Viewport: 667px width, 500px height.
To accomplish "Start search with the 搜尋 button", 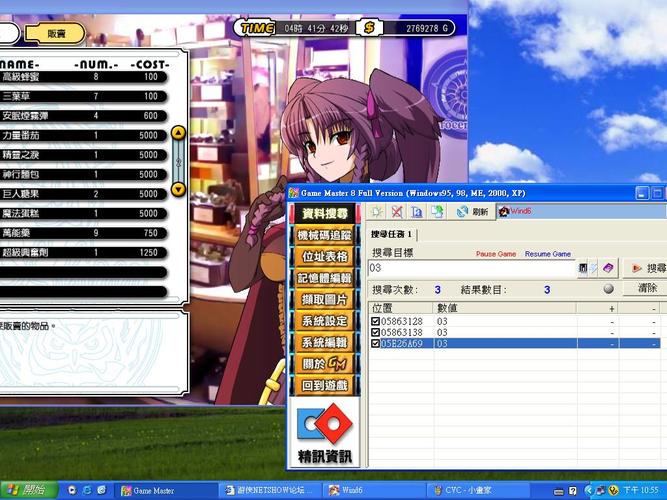I will pos(647,268).
